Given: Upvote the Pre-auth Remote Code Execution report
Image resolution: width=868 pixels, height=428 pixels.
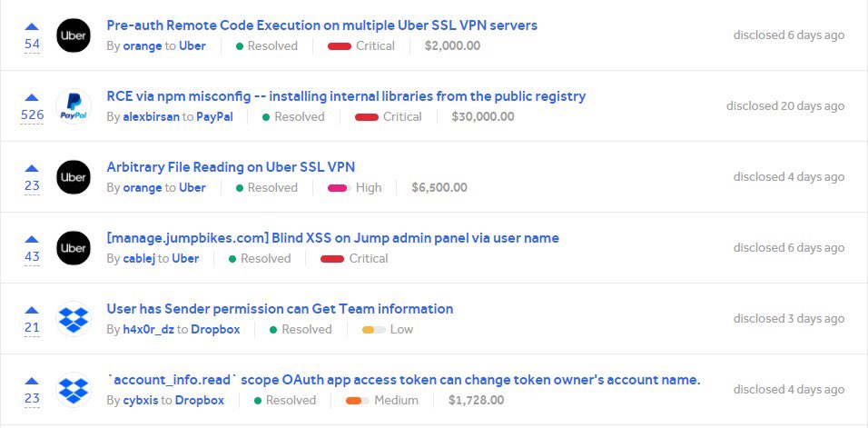Looking at the screenshot, I should (x=32, y=26).
